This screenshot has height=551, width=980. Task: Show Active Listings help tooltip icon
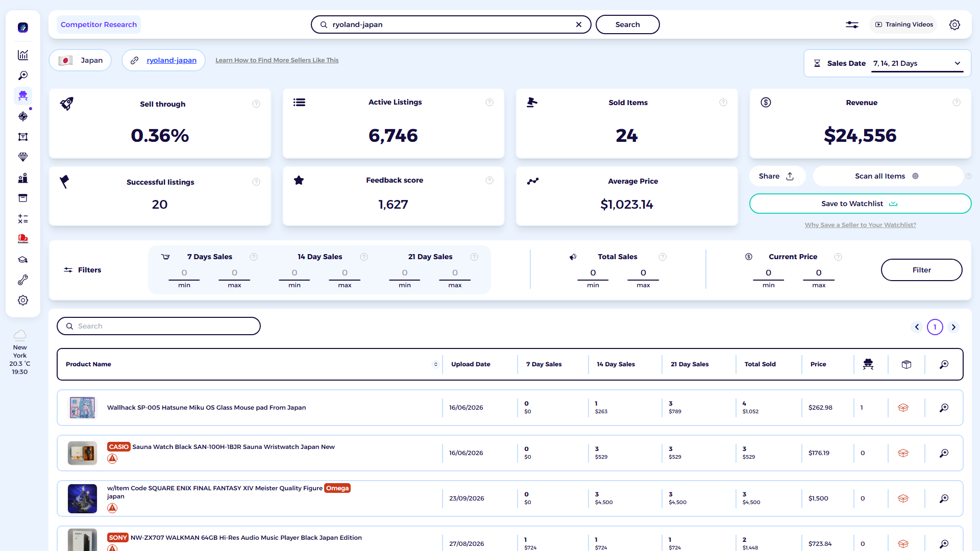click(x=489, y=103)
